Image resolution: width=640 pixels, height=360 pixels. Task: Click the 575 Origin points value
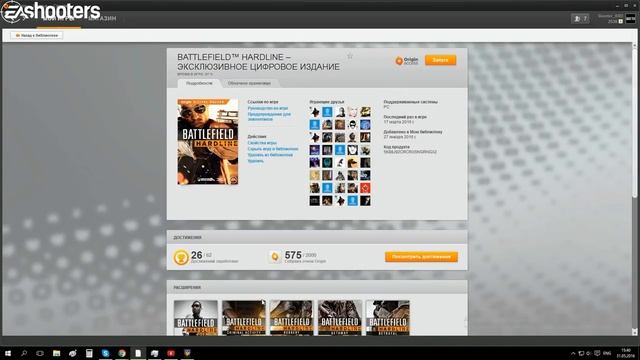pyautogui.click(x=293, y=255)
